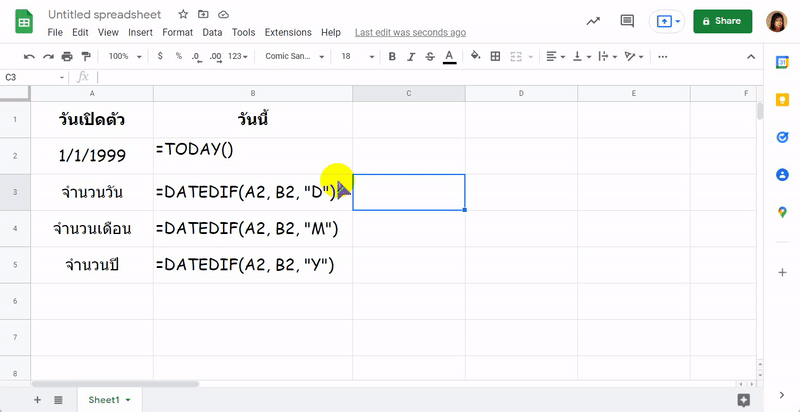Add a new sheet with plus

tap(37, 400)
